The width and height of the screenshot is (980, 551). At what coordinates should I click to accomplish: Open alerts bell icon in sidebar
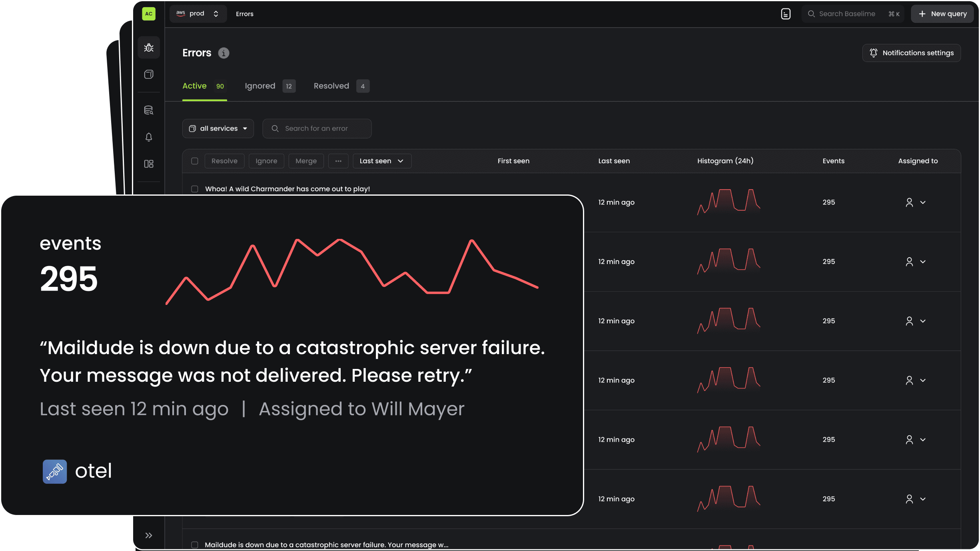(x=149, y=137)
